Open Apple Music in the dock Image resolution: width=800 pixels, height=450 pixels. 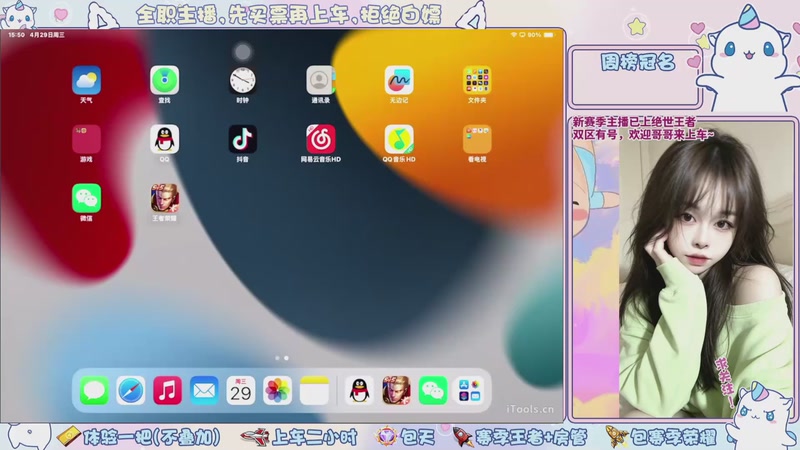pyautogui.click(x=167, y=391)
